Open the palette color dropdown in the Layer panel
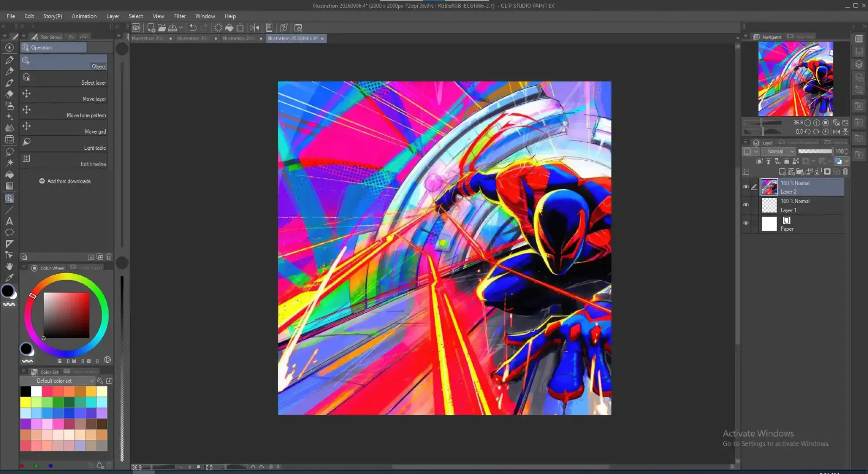Screen dimensions: 868x474 point(751,151)
